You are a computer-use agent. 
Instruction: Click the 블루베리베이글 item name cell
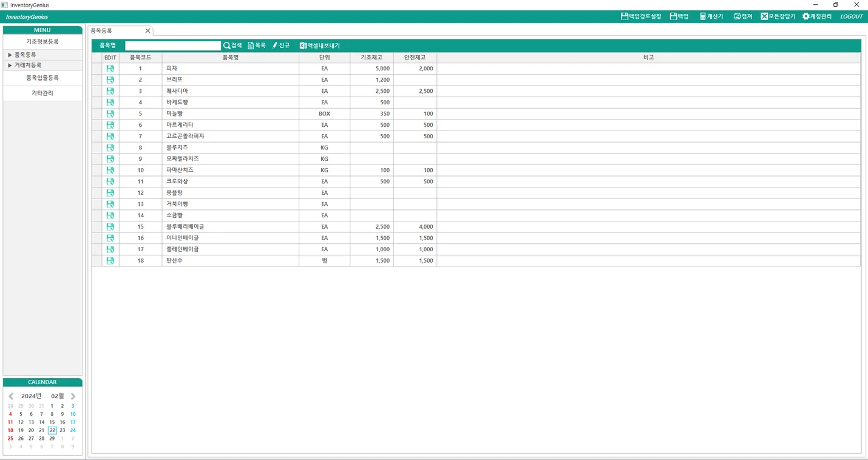pos(231,227)
